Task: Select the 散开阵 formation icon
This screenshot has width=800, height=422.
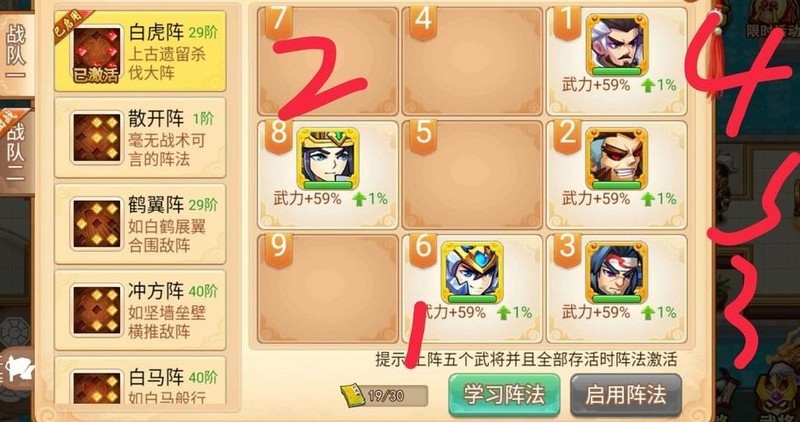Action: coord(96,138)
